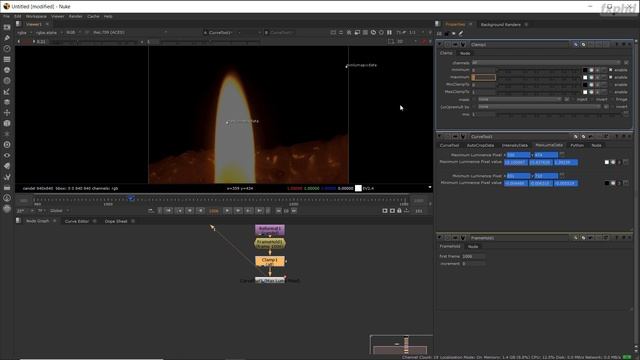This screenshot has width=640, height=360.
Task: Open the Image nodes toolbar icon
Action: pos(7,27)
